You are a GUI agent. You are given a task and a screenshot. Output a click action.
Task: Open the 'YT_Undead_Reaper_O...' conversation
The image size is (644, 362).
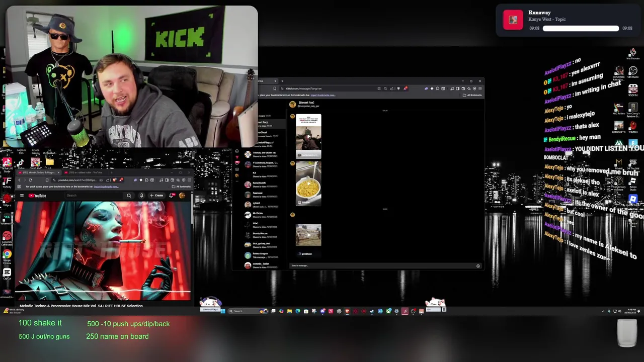262,164
